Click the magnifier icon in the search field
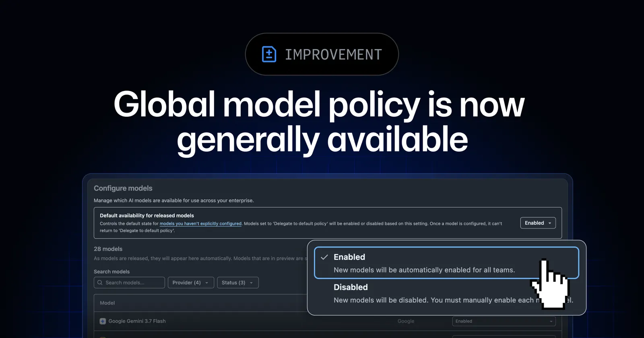The image size is (644, 338). [100, 282]
